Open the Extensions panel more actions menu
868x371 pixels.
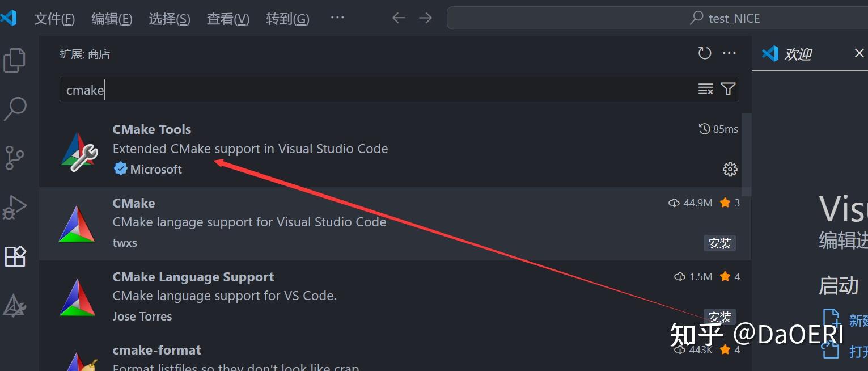(x=729, y=53)
